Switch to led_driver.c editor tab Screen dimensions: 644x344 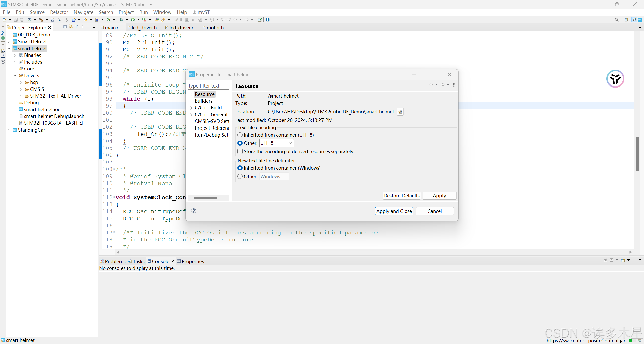pyautogui.click(x=181, y=28)
